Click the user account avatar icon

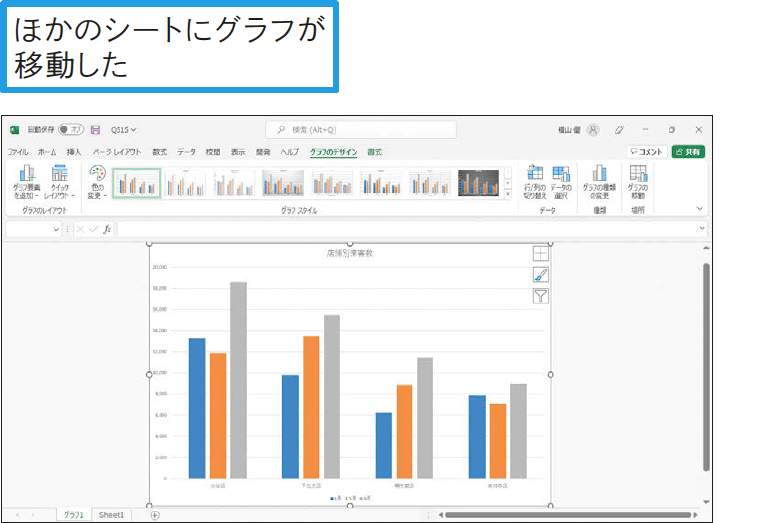pos(593,130)
